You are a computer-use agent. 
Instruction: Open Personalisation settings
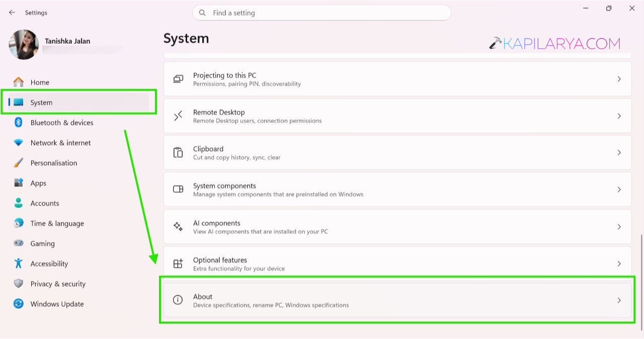click(78, 163)
